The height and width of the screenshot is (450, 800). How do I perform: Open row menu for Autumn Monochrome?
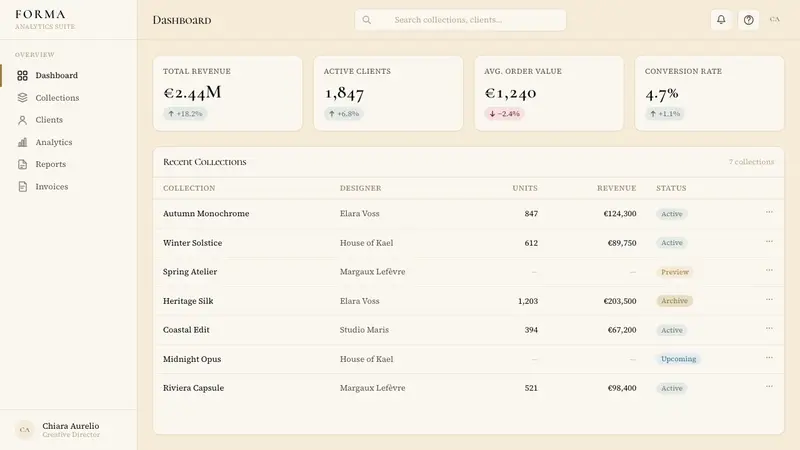tap(769, 212)
